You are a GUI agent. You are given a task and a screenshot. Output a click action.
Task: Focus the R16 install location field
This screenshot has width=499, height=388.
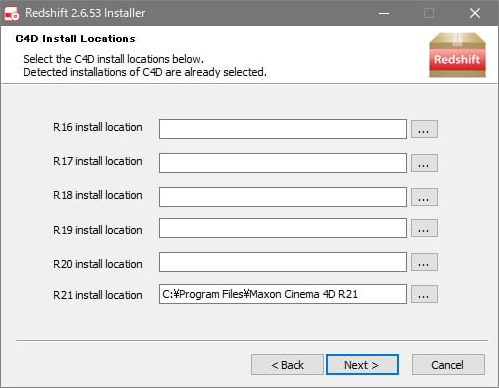(x=283, y=129)
